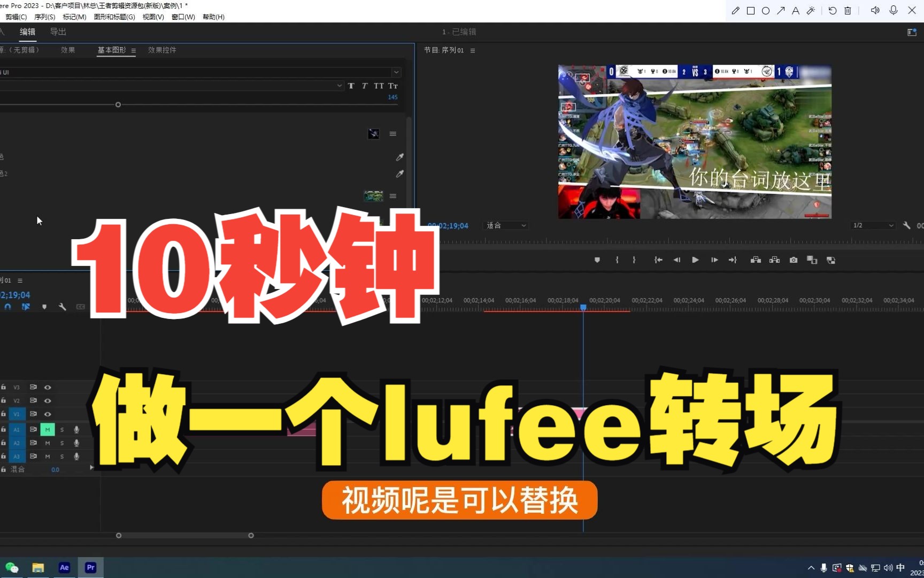The width and height of the screenshot is (924, 578).
Task: Mark Out point in Program monitor
Action: pos(634,260)
